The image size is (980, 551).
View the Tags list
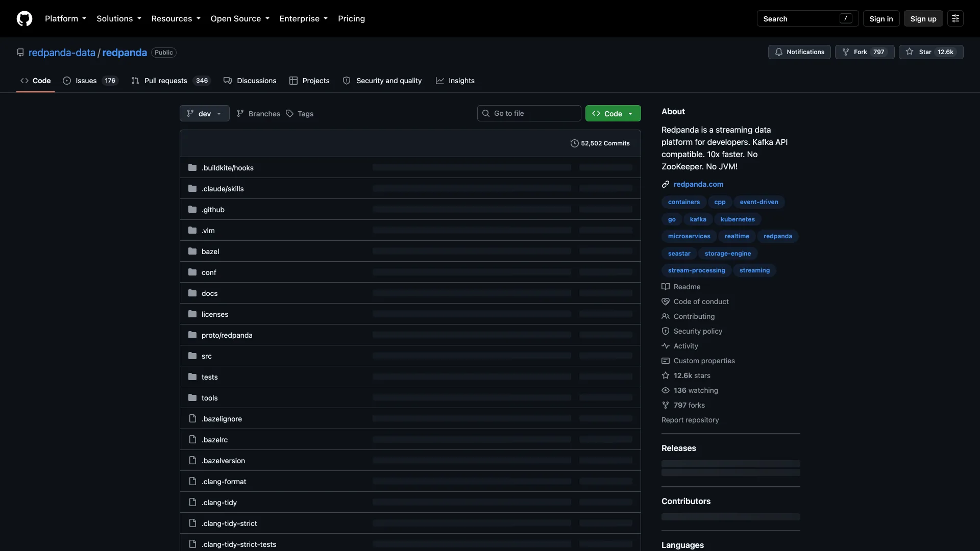[300, 114]
